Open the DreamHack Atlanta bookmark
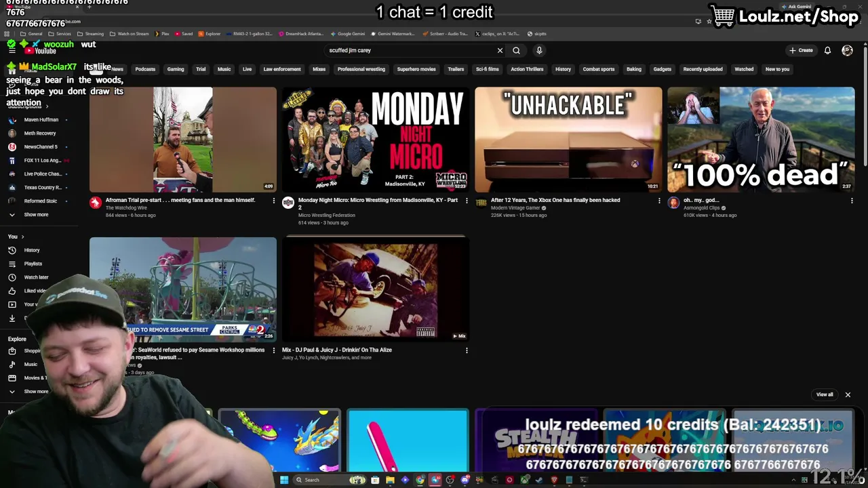The image size is (868, 488). point(300,34)
